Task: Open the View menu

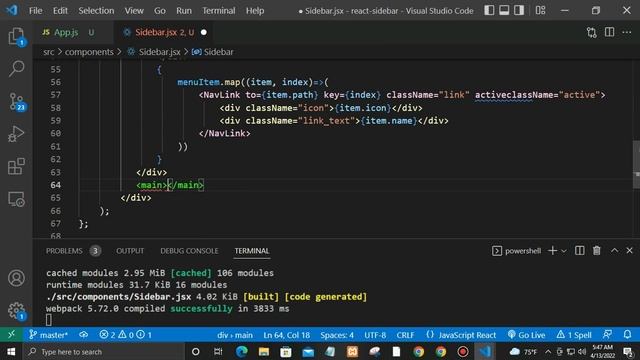Action: pyautogui.click(x=134, y=11)
